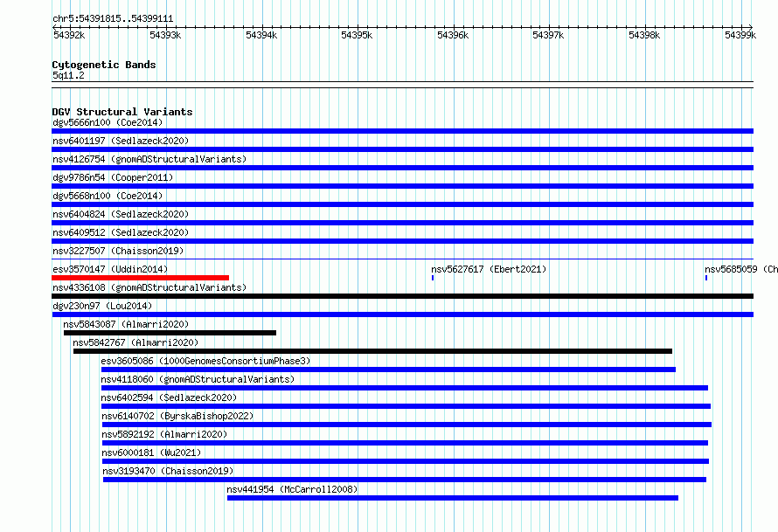Select the small blue marker under nsv5685059
778x532 pixels.
click(706, 278)
